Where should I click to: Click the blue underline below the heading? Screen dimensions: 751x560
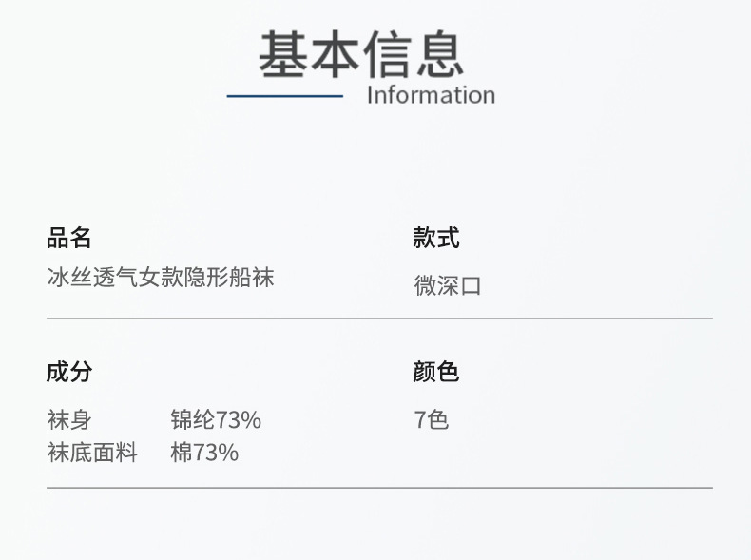point(285,96)
